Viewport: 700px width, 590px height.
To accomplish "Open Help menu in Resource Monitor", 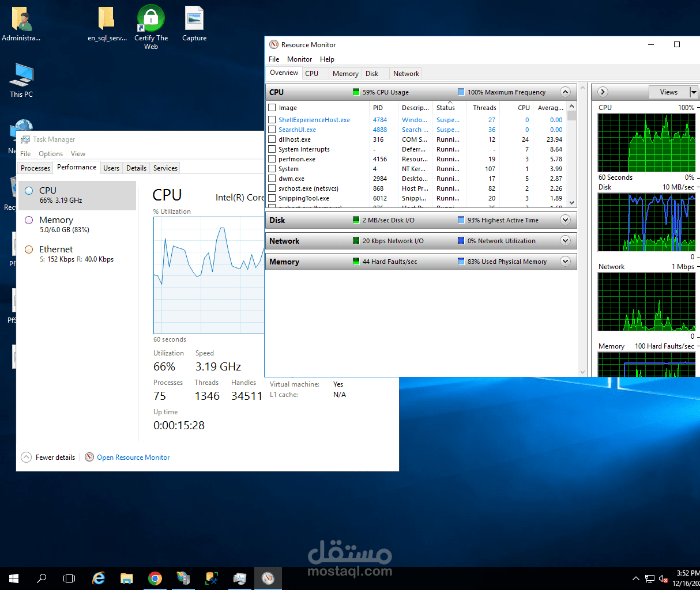I will [x=327, y=59].
